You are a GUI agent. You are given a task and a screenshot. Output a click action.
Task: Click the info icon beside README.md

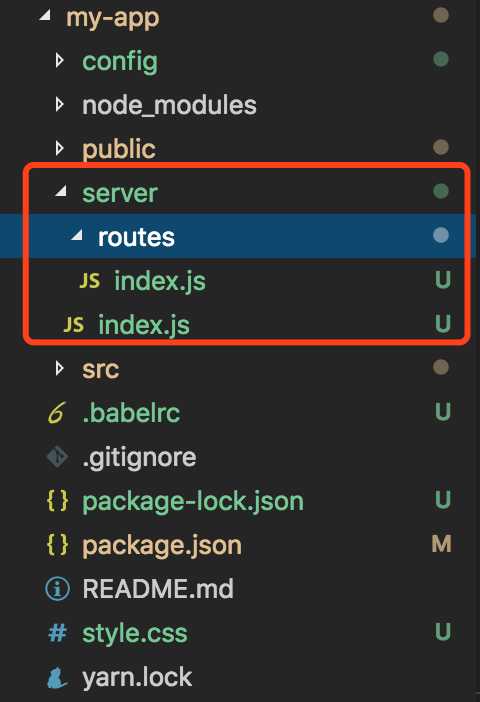58,589
